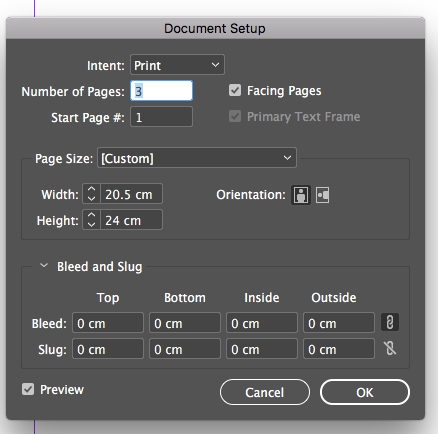
Task: Click the Height stepper down arrow
Action: click(91, 225)
